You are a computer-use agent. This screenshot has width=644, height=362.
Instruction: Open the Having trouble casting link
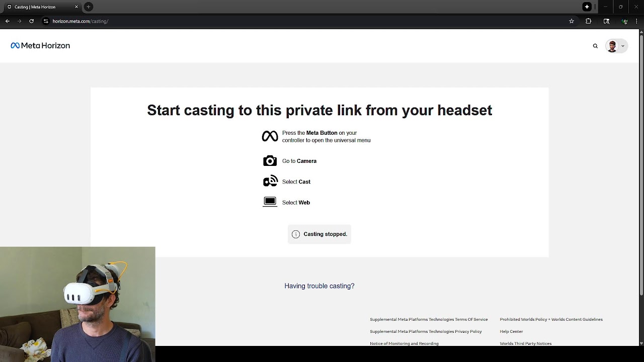(x=319, y=286)
